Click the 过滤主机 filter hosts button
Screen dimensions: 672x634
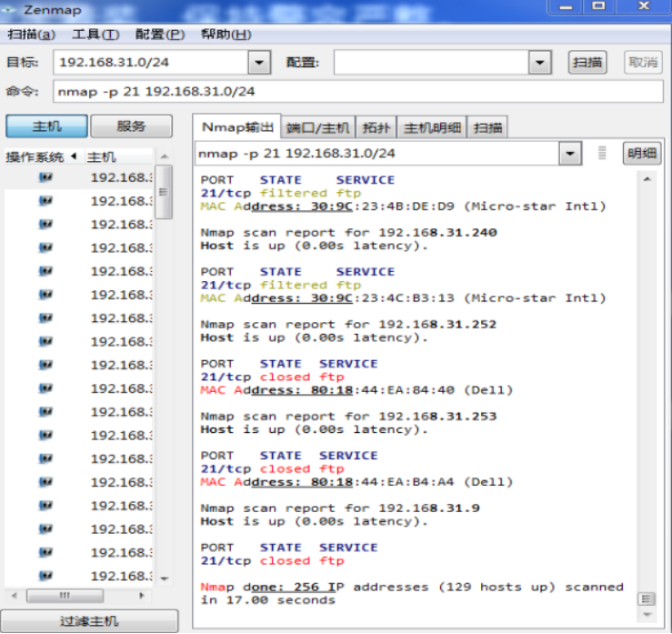click(89, 621)
